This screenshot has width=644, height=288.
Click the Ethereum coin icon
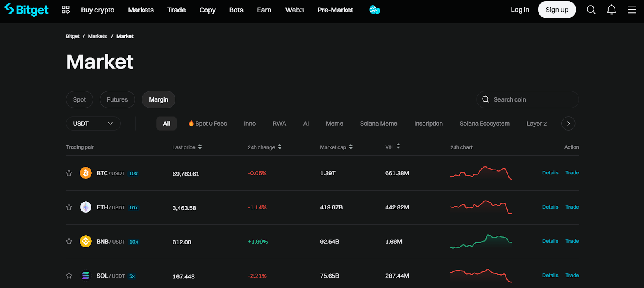86,207
